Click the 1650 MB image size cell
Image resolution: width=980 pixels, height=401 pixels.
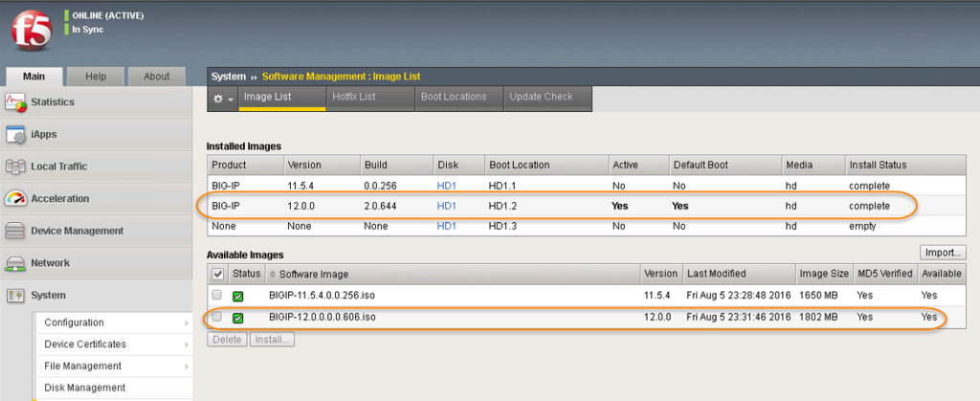tap(819, 296)
